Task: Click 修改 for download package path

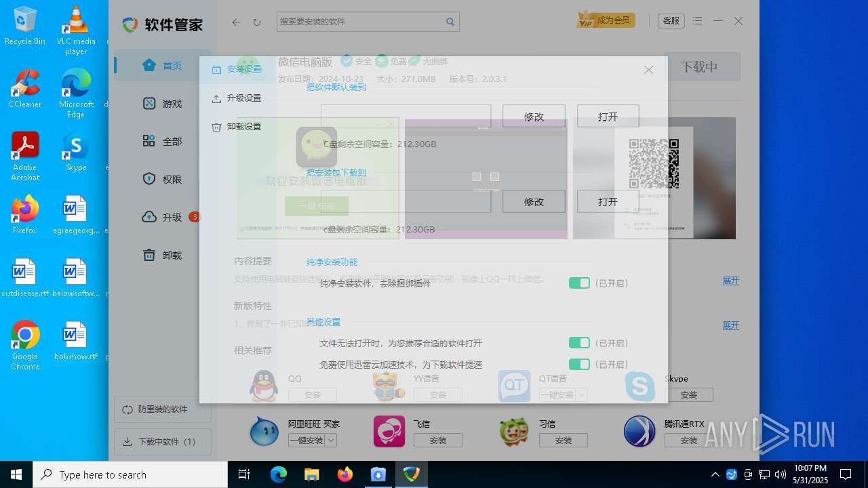Action: (x=534, y=201)
